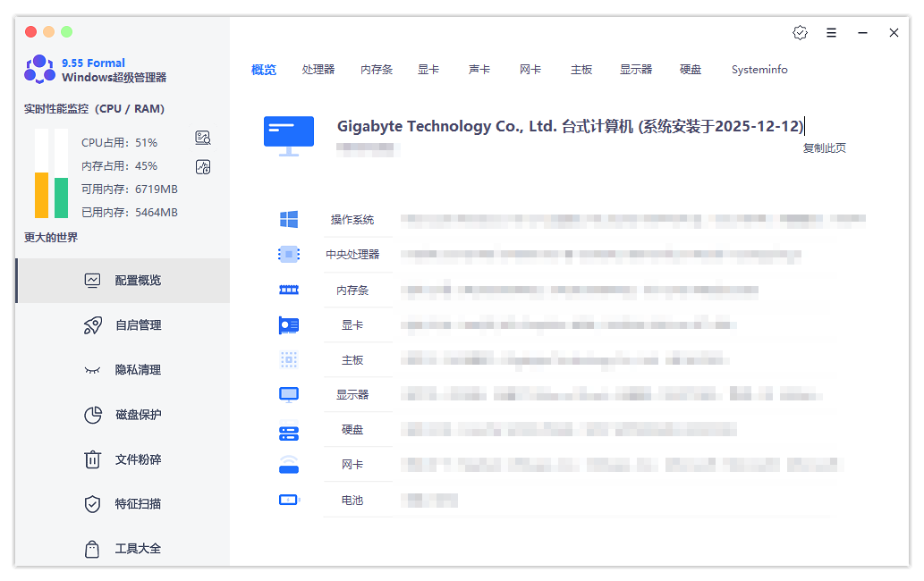Open 特征扫描 from the sidebar

123,504
